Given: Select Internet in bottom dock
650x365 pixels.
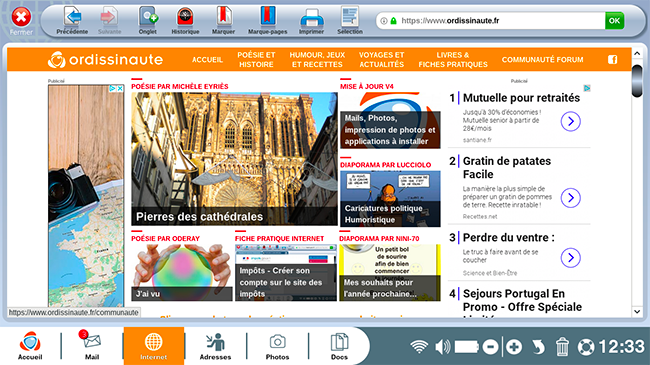Looking at the screenshot, I should coord(153,346).
